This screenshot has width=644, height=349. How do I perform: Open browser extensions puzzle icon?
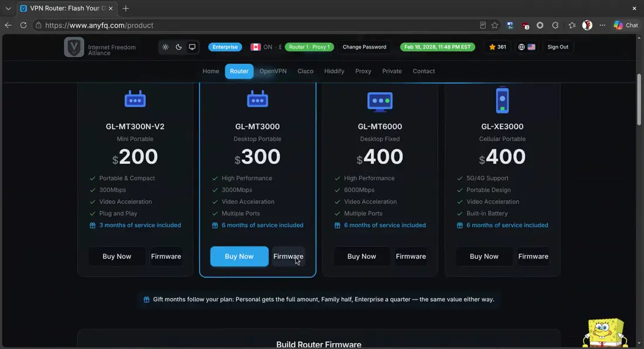555,25
